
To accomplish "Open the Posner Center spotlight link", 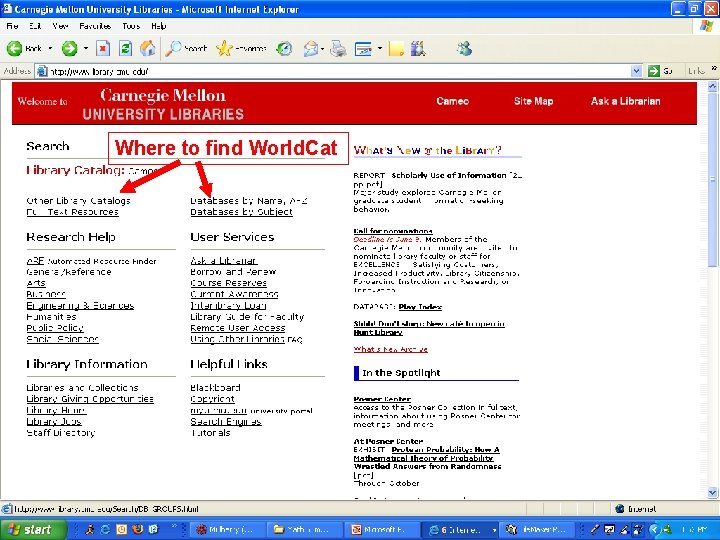I will coord(382,399).
